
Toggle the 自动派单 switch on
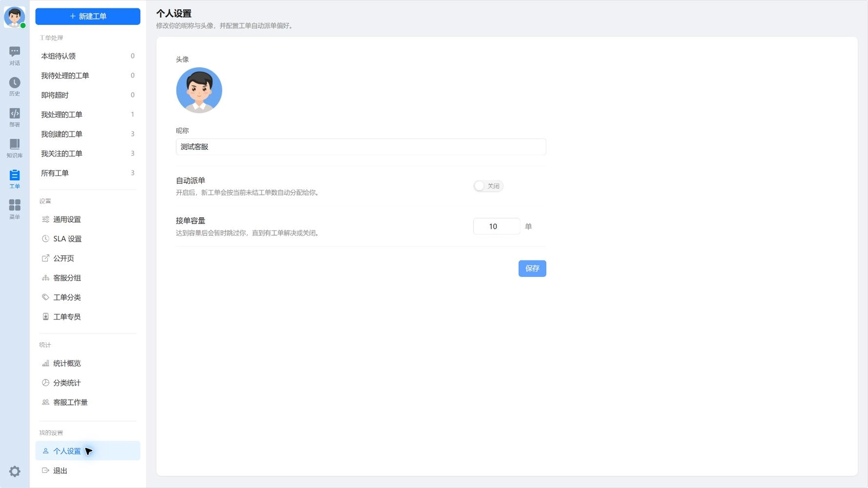pos(488,186)
